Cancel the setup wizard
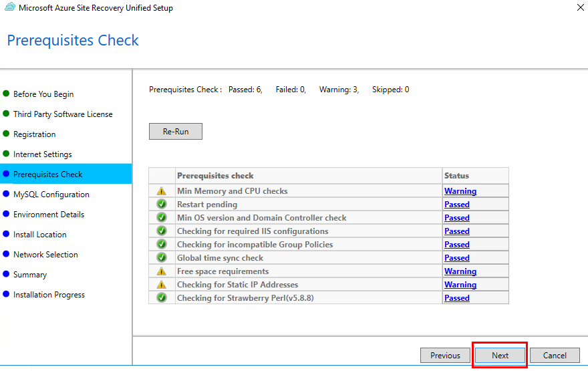The height and width of the screenshot is (371, 588). pyautogui.click(x=555, y=355)
